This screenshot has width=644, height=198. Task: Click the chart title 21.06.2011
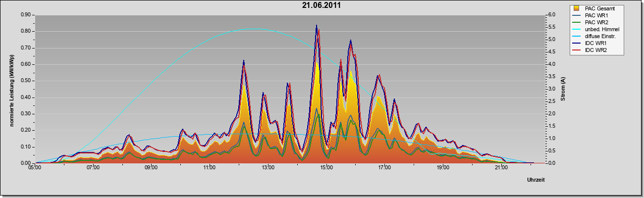[322, 5]
